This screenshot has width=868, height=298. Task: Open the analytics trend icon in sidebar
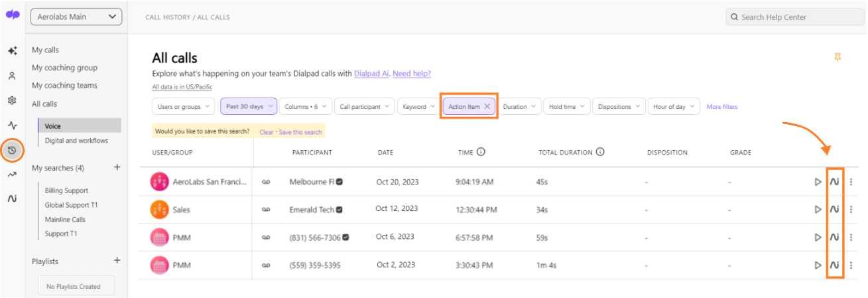point(12,175)
